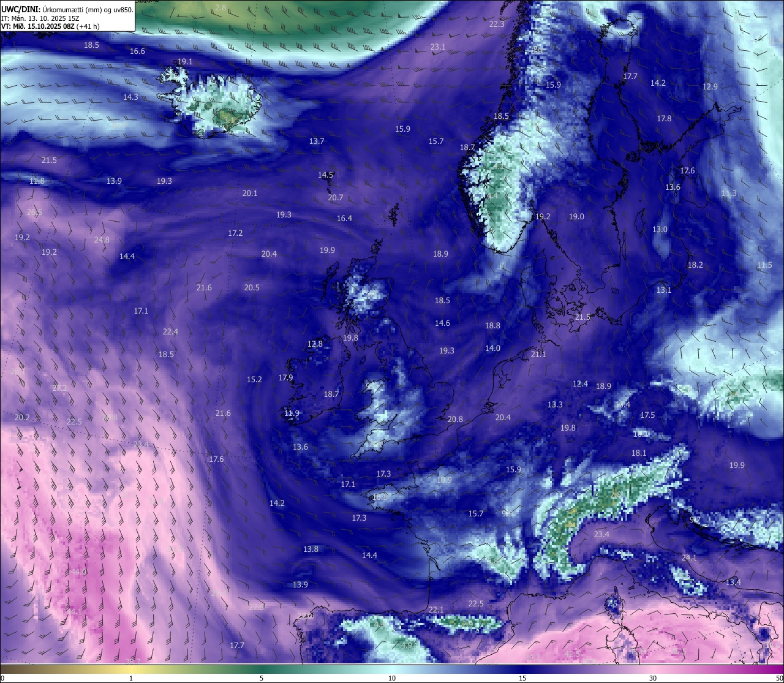Viewport: 784px width, 683px height.
Task: Click the 22.1 value near Spain
Action: (435, 610)
